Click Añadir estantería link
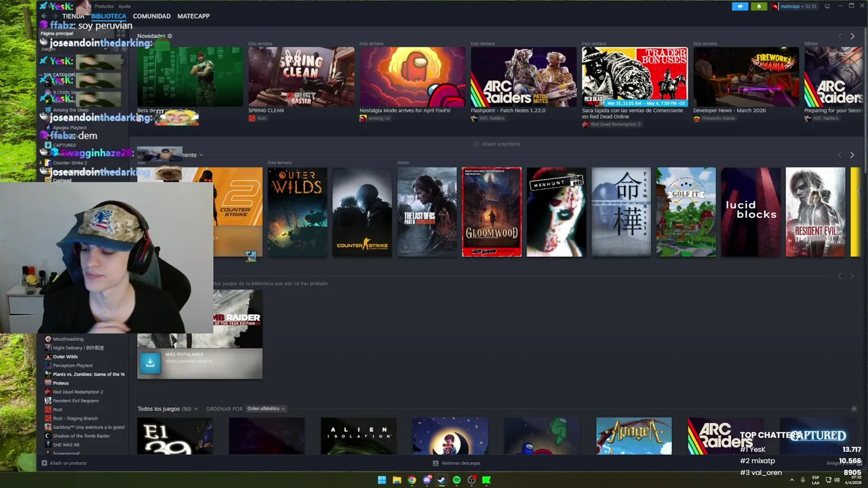 coord(496,144)
